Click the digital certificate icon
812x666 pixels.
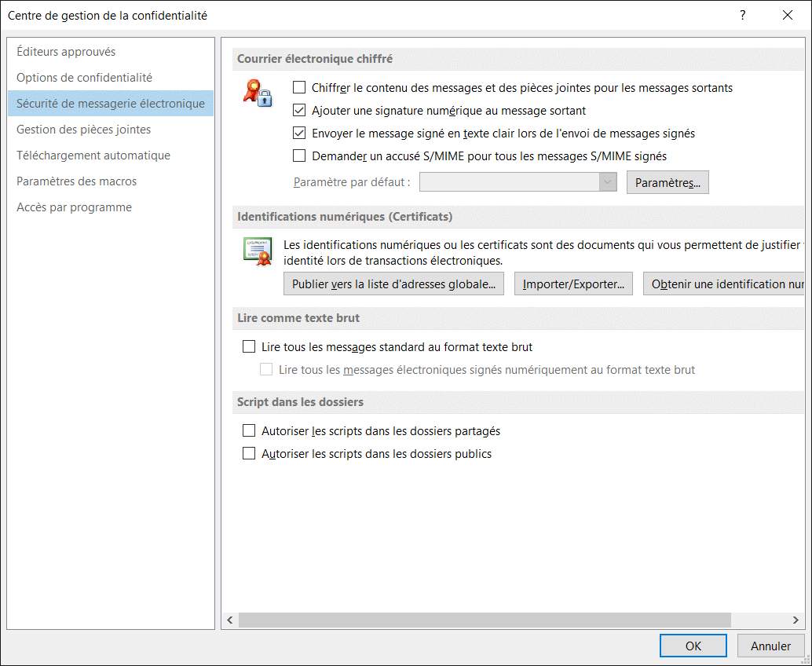point(258,251)
